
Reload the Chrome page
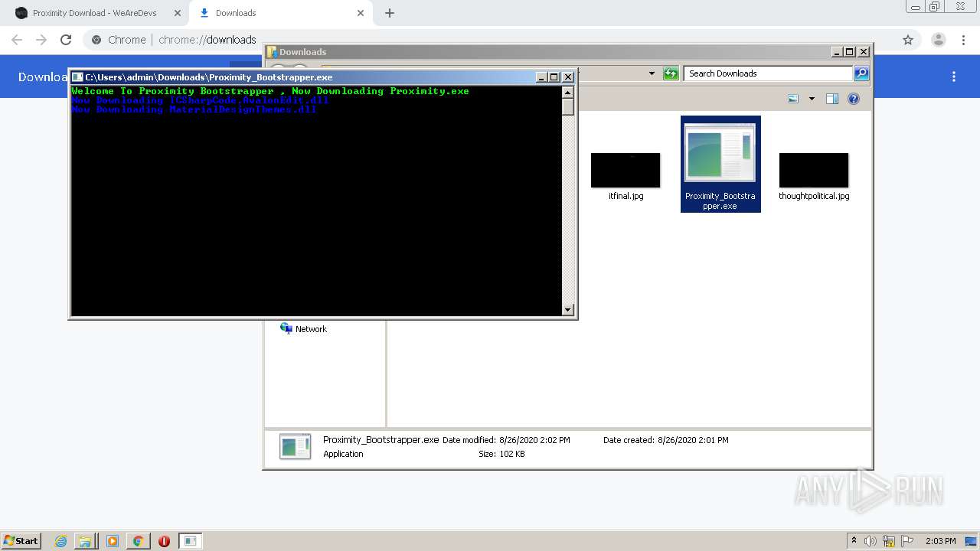[x=66, y=40]
